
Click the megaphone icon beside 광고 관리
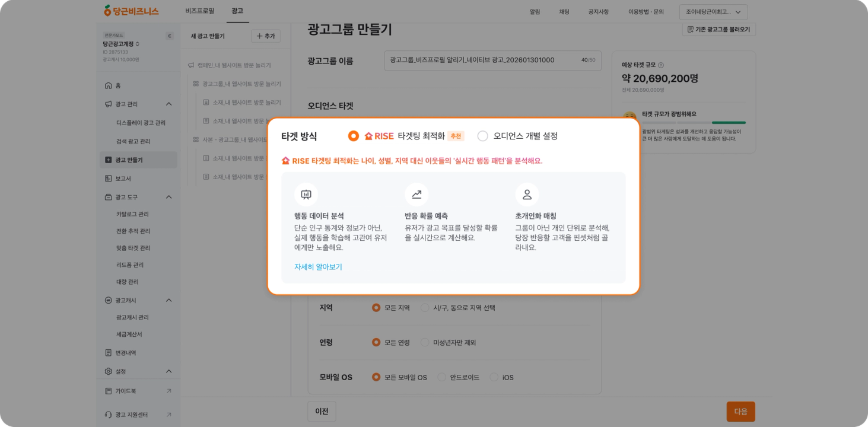(x=108, y=104)
